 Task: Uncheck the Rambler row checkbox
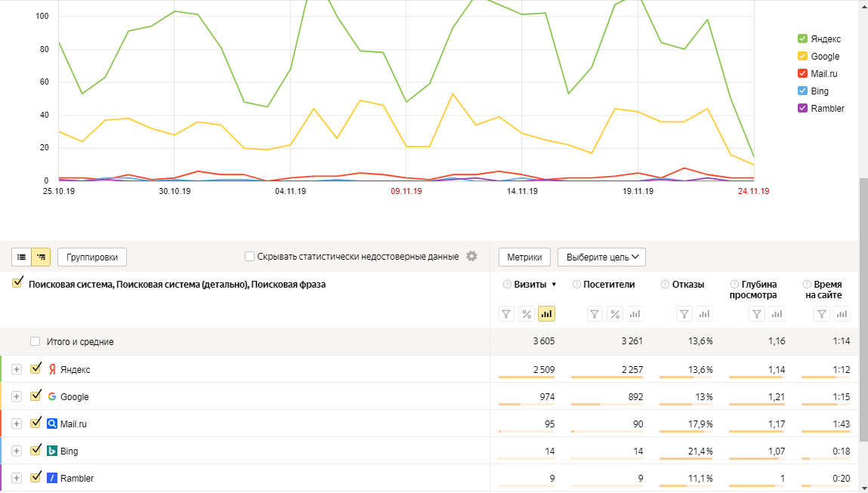(x=36, y=477)
